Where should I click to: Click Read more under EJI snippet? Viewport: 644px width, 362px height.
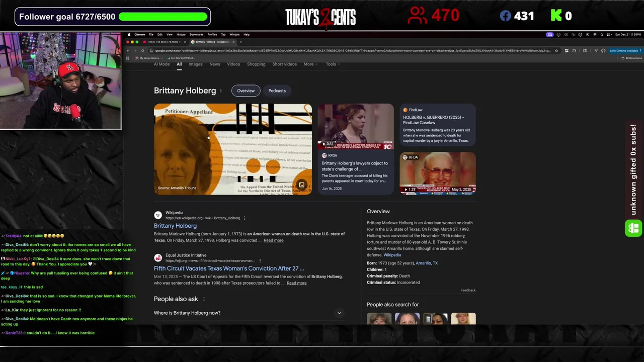(x=296, y=283)
